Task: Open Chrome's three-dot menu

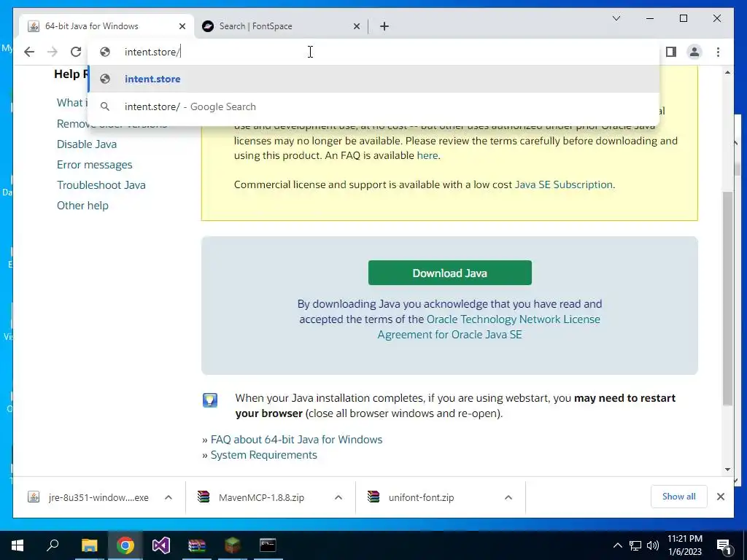Action: (x=718, y=52)
